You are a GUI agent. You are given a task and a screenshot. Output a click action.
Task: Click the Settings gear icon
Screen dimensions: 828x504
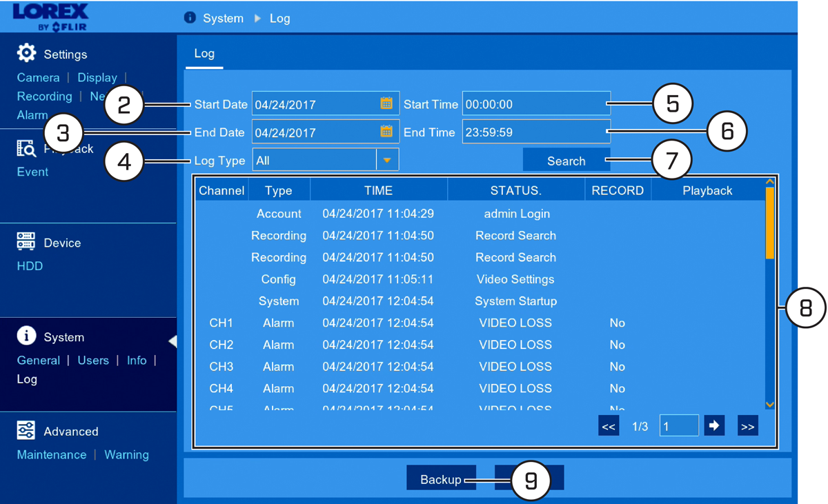tap(26, 53)
